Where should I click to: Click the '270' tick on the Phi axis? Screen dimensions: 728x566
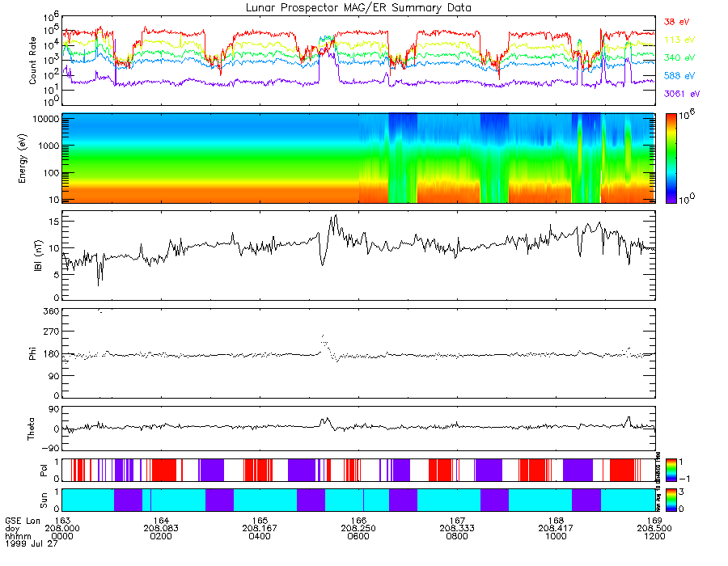pos(52,332)
